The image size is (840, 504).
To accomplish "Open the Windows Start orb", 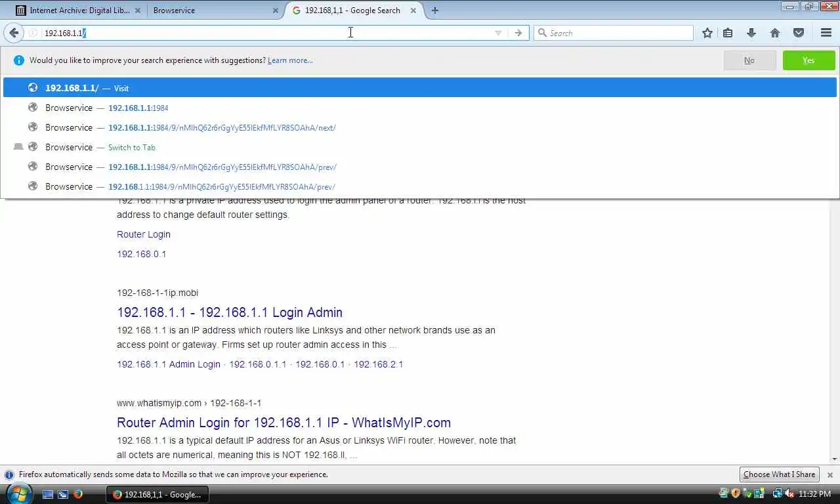I will pyautogui.click(x=18, y=493).
